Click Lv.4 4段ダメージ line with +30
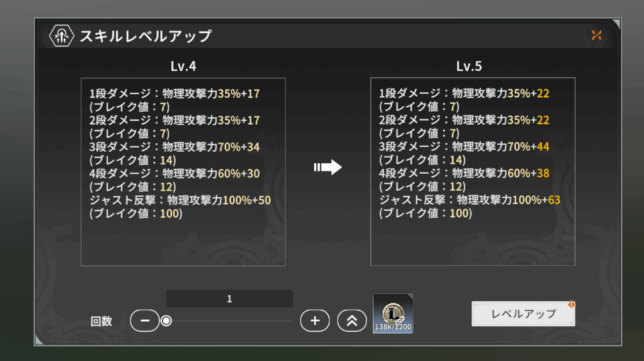 pyautogui.click(x=175, y=174)
